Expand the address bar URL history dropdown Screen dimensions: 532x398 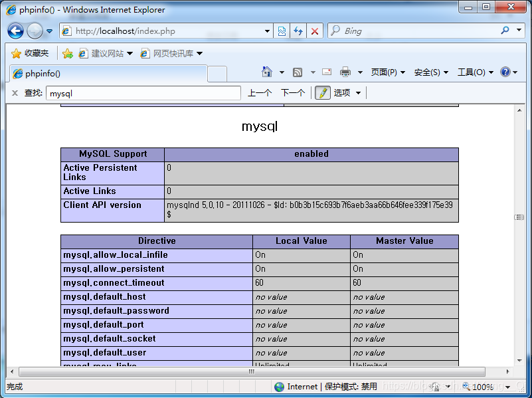[x=268, y=31]
